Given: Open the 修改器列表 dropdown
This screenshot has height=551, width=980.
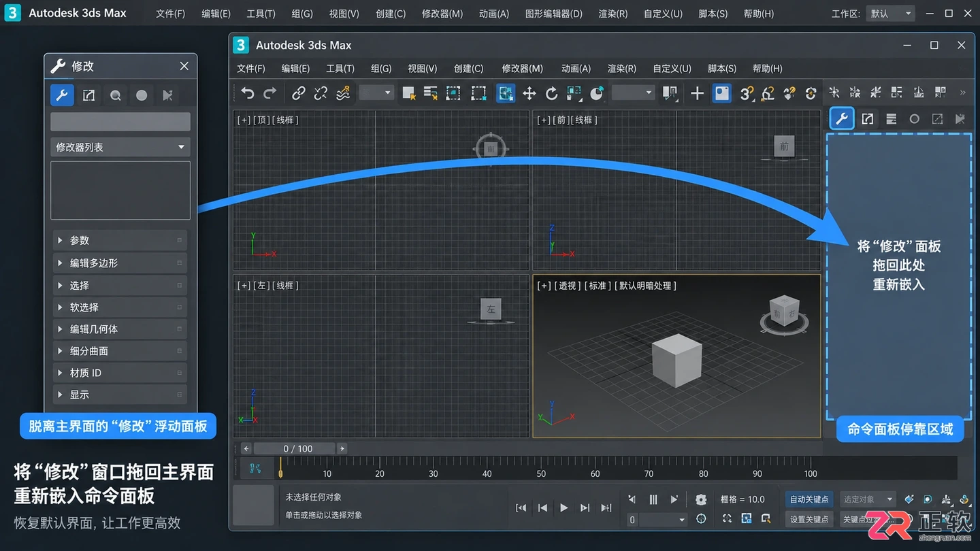Looking at the screenshot, I should (120, 147).
